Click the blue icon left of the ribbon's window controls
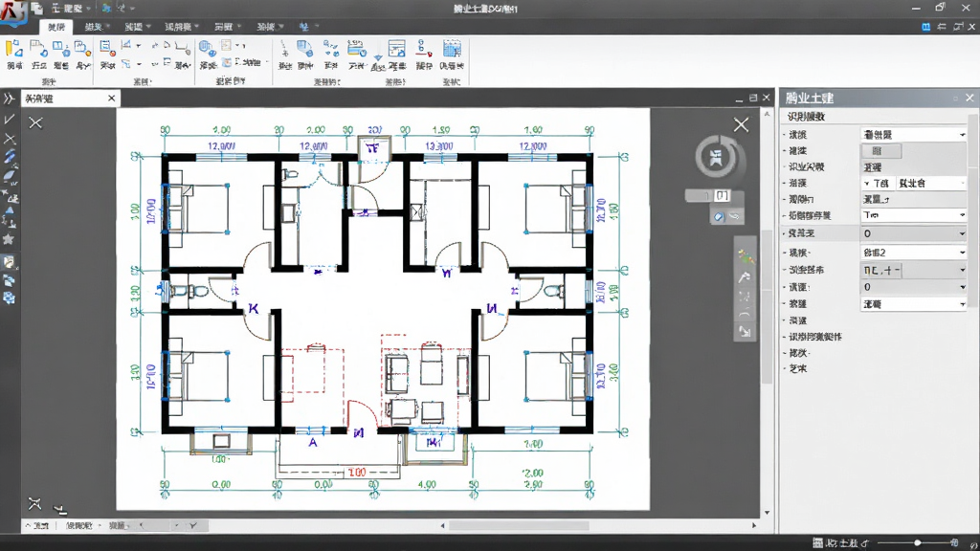This screenshot has width=980, height=551. 925,27
